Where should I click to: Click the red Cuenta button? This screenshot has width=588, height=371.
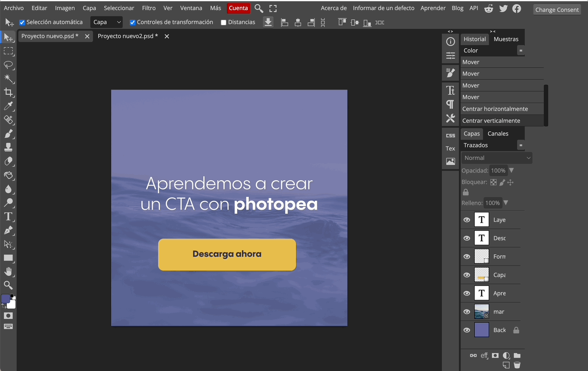click(x=238, y=8)
